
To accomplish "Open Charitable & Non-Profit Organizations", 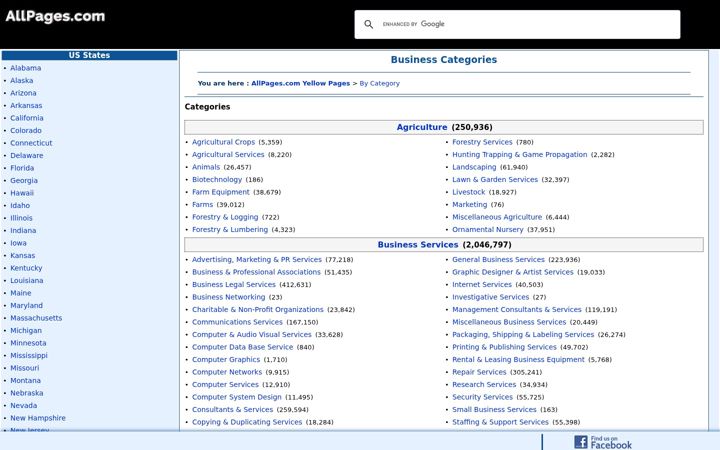I will 258,309.
